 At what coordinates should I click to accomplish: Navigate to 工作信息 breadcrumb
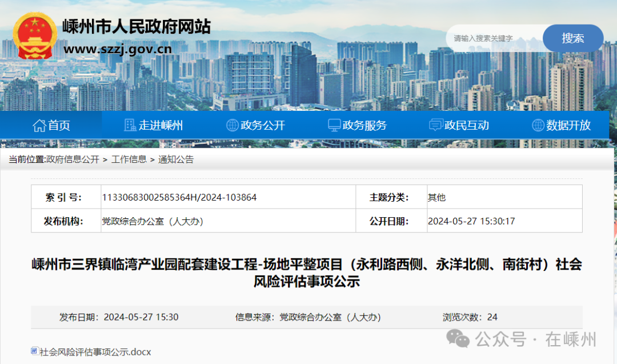(x=129, y=159)
